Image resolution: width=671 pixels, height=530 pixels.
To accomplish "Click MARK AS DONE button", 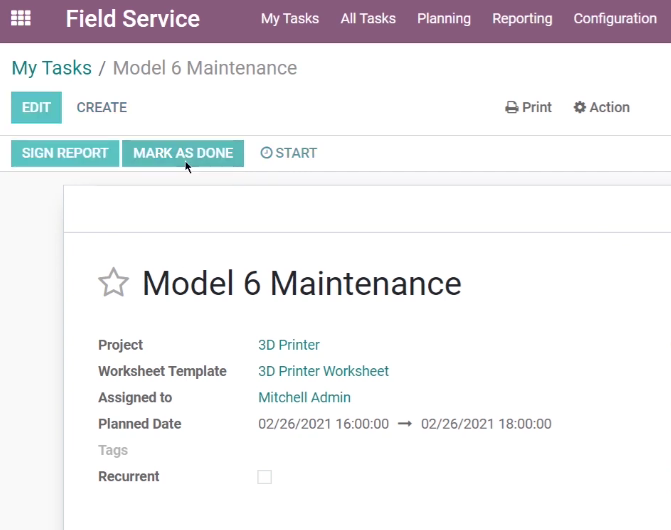I will coord(183,153).
